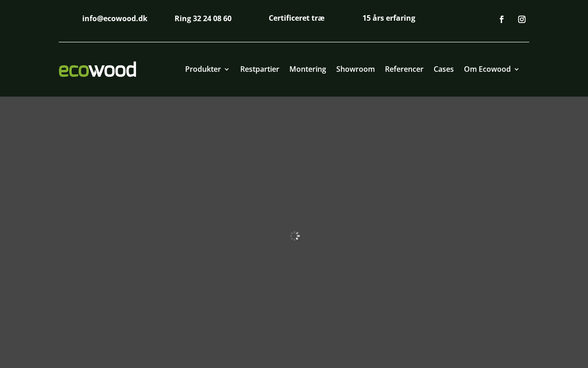Open the Instagram profile icon
Image resolution: width=588 pixels, height=368 pixels.
(522, 19)
